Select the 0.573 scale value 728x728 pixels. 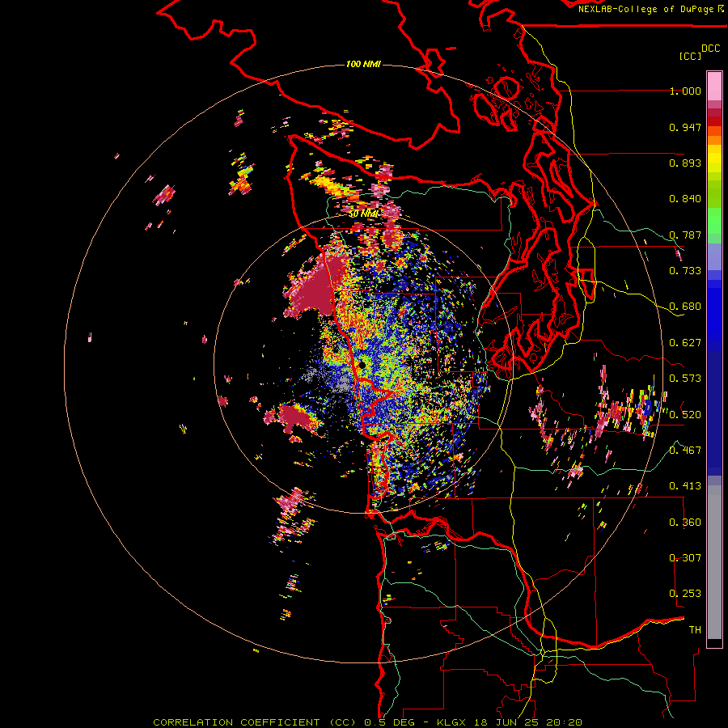click(685, 379)
